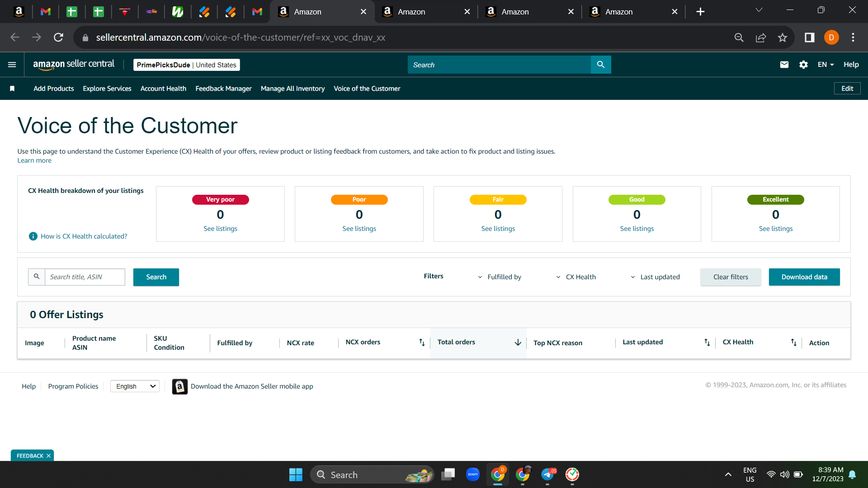Click the Search title, ASIN input field

click(x=85, y=277)
